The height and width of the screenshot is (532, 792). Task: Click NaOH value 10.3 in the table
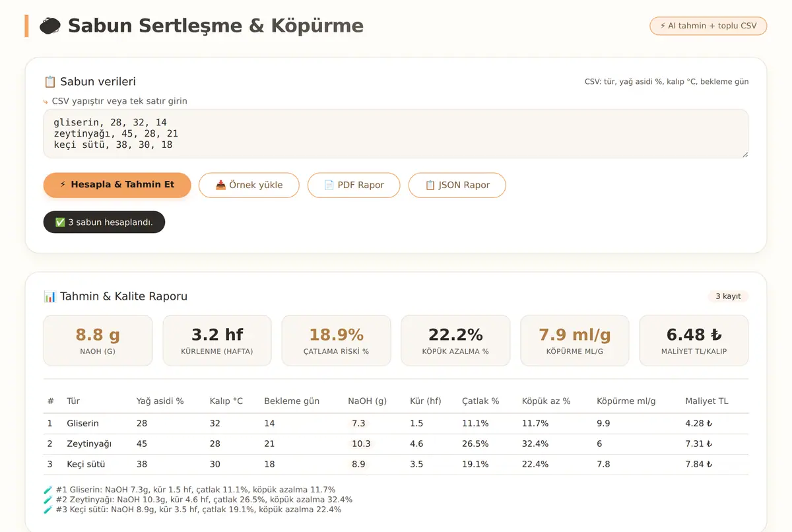coord(361,444)
